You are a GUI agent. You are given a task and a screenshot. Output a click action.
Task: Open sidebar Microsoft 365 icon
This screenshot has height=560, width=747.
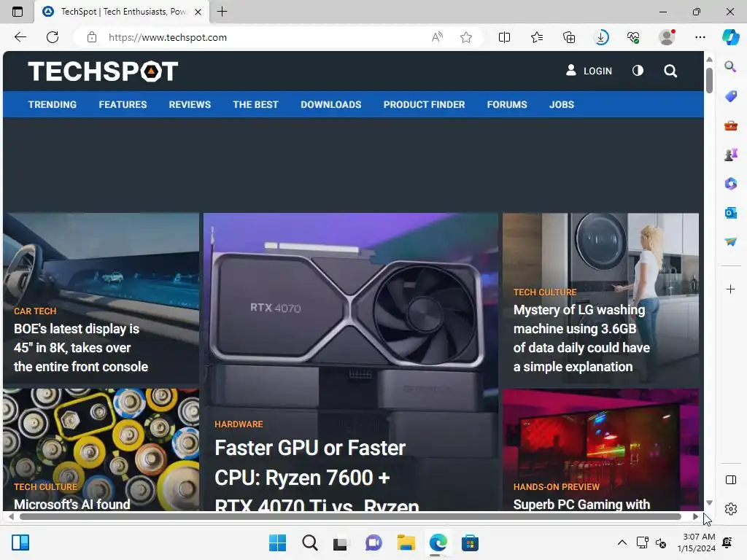730,183
